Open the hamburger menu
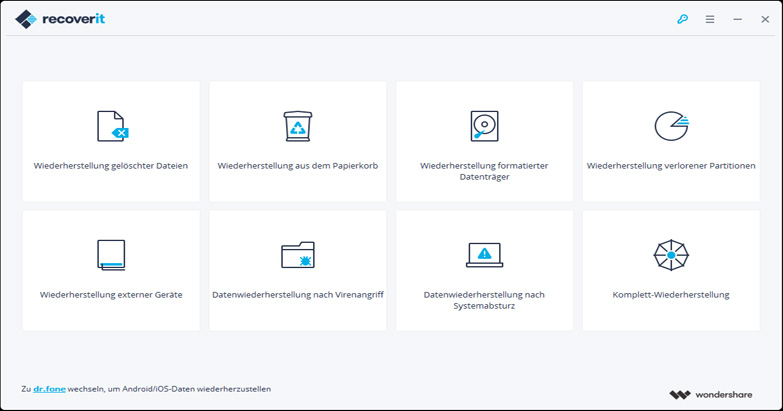 [710, 19]
